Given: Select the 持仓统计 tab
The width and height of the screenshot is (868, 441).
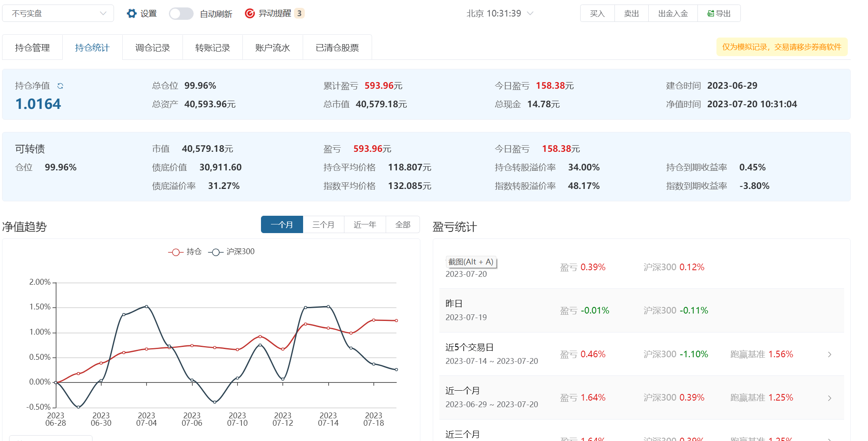Looking at the screenshot, I should pos(92,48).
